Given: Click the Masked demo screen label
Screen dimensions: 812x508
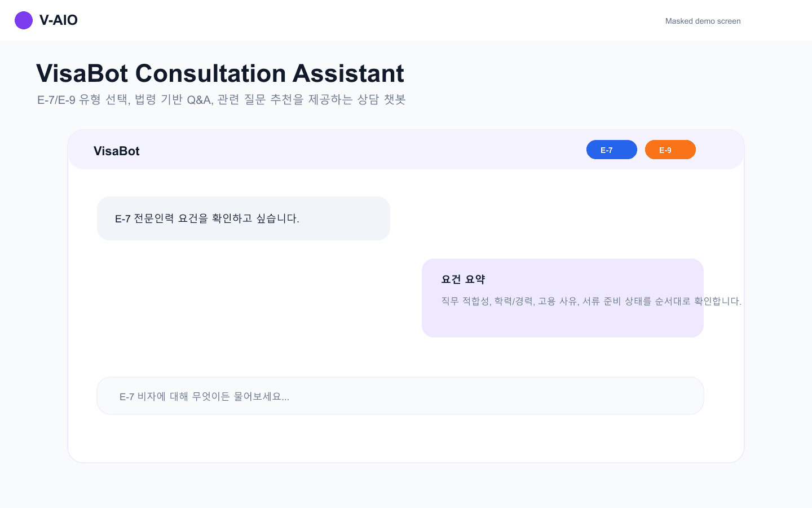Looking at the screenshot, I should pos(703,21).
